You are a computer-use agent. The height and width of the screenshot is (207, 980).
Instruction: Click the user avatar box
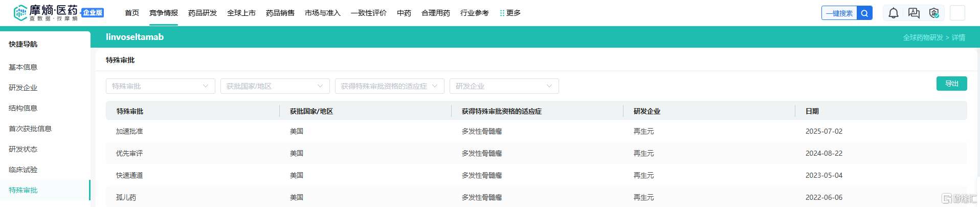click(957, 13)
